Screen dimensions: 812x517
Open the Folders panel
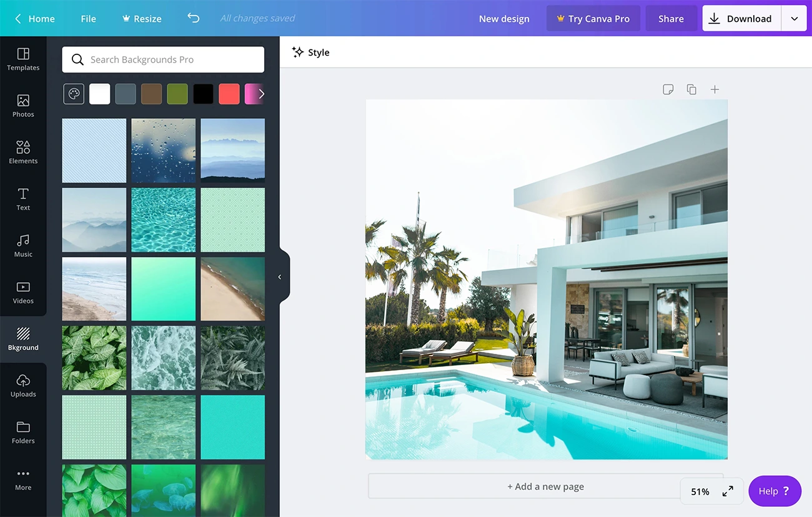click(x=23, y=431)
